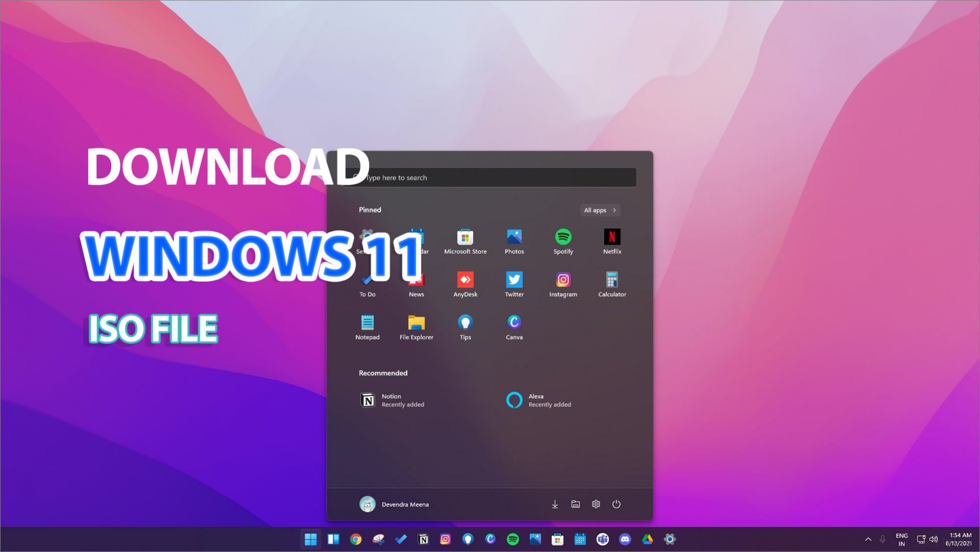Click the Power button in Start menu
The height and width of the screenshot is (552, 980).
[616, 504]
